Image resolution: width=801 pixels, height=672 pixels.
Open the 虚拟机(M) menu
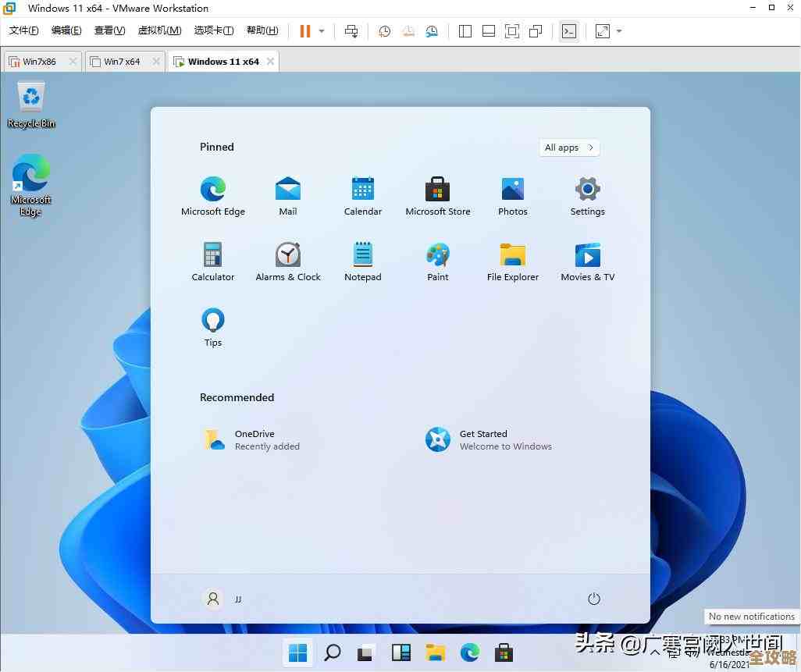(x=159, y=30)
